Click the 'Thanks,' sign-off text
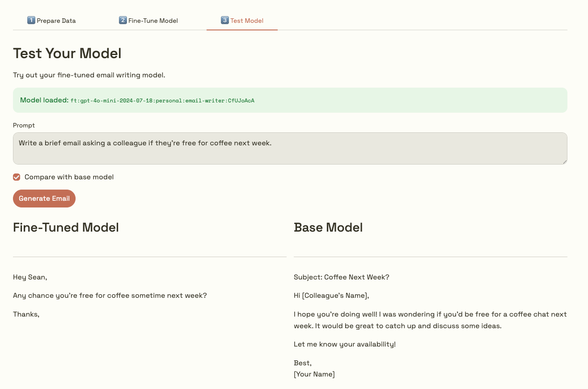Viewport: 588px width, 389px height. click(x=26, y=314)
